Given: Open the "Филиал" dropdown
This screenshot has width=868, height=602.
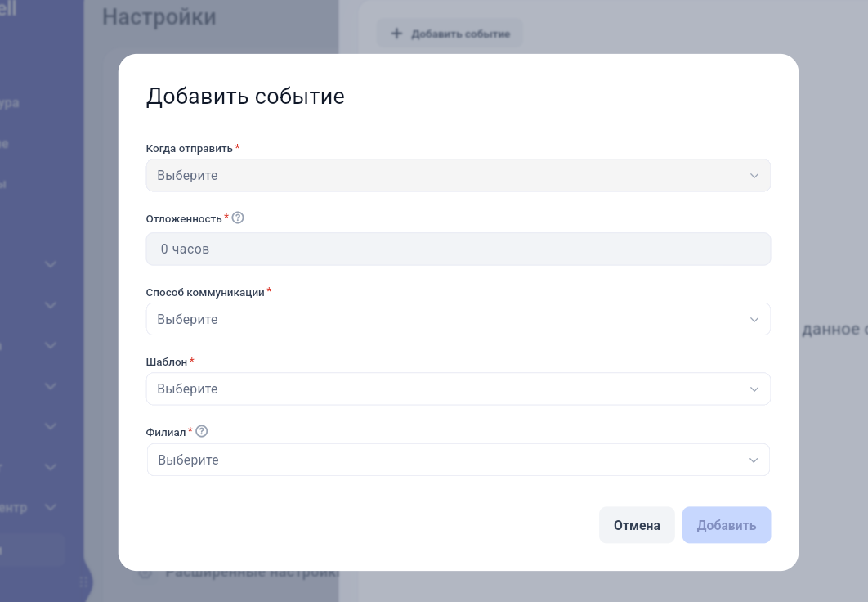Looking at the screenshot, I should click(x=458, y=460).
